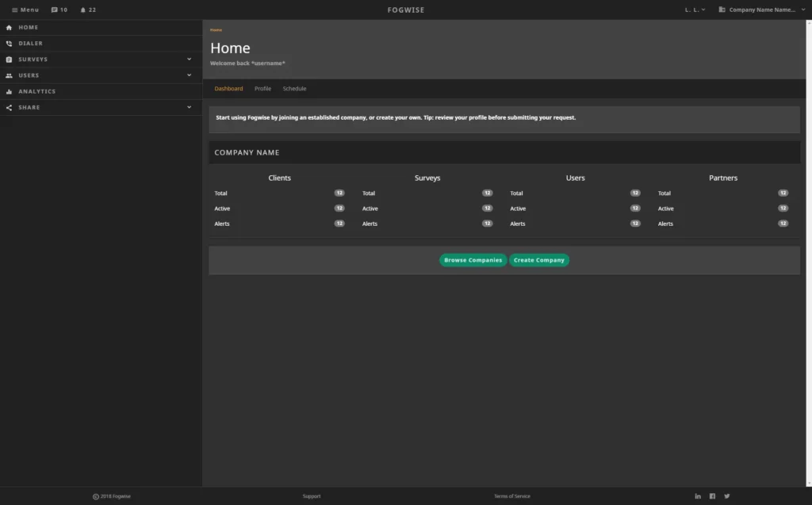Click the Surveys Active count badge
812x505 pixels.
click(488, 209)
